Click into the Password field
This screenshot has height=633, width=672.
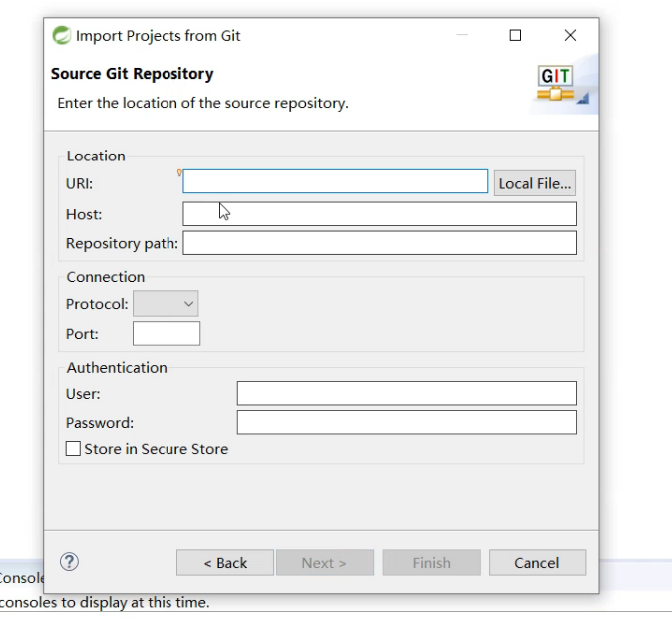407,422
